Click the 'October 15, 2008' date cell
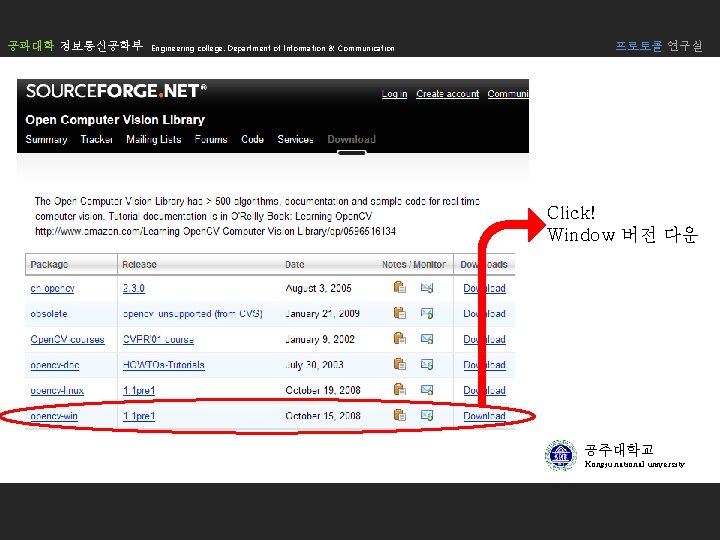The width and height of the screenshot is (720, 540). coord(323,416)
